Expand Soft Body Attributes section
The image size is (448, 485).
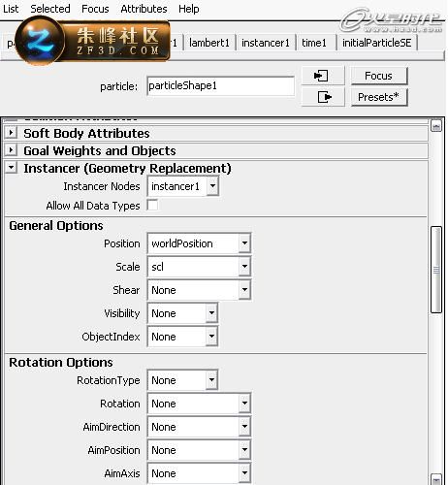pos(12,133)
